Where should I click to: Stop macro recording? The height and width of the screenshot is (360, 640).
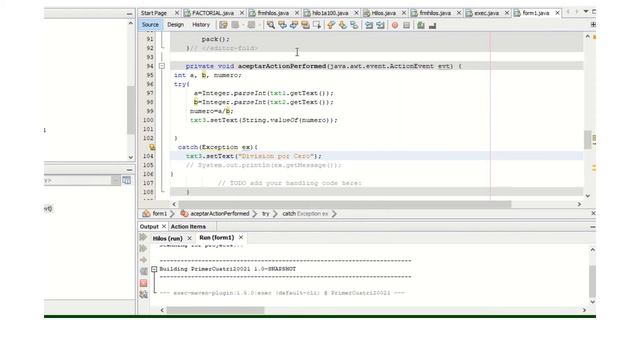tap(407, 25)
